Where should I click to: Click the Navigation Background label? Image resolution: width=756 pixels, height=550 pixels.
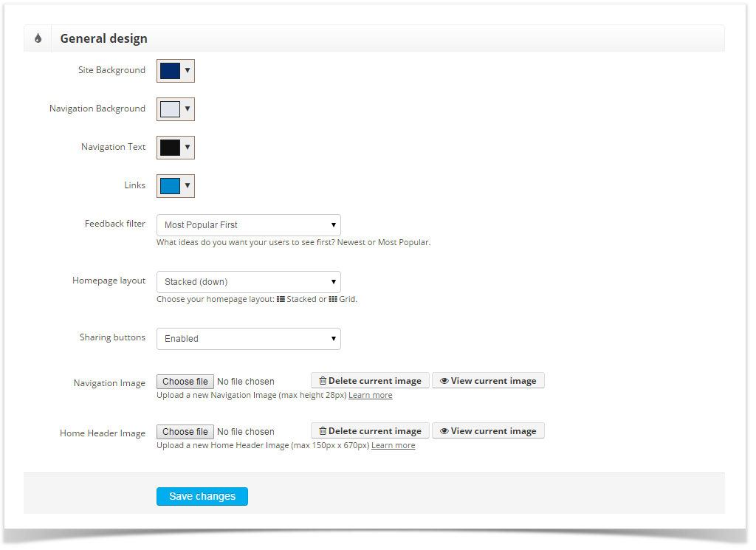coord(97,109)
